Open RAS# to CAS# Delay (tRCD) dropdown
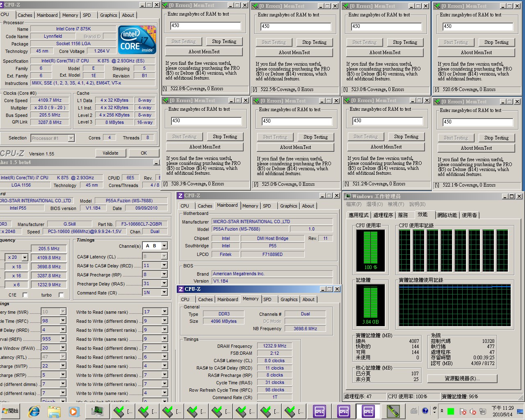Screen dimensions: 525x420 (164, 265)
